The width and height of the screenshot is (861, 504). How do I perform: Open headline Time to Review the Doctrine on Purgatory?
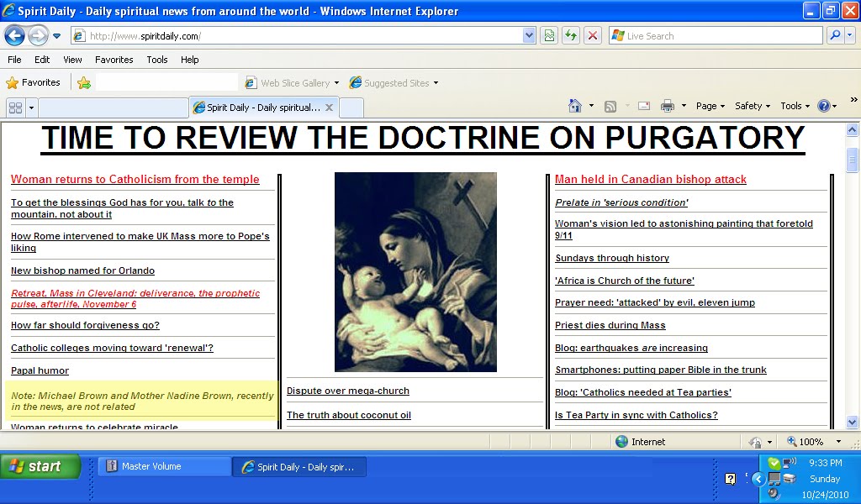[423, 138]
